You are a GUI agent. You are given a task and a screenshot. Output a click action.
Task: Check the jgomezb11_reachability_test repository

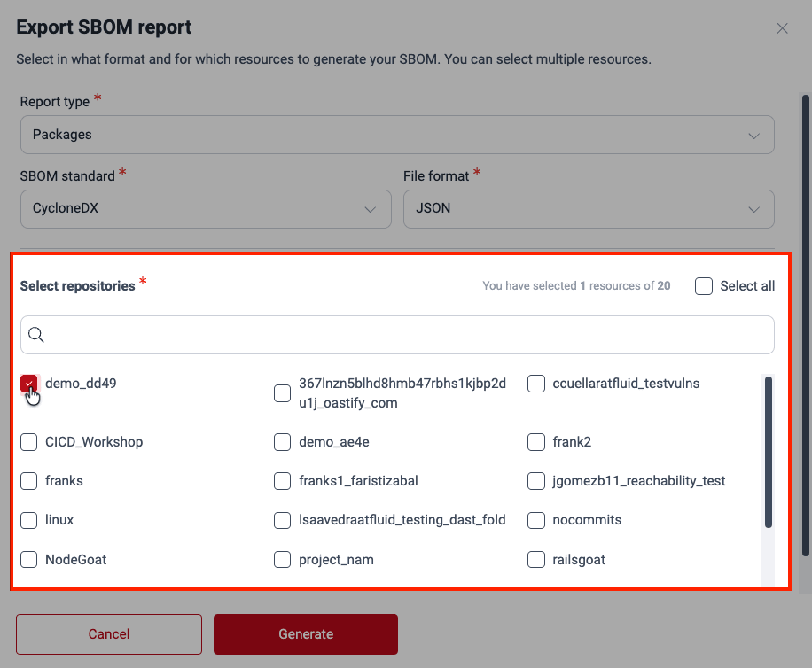(x=536, y=481)
